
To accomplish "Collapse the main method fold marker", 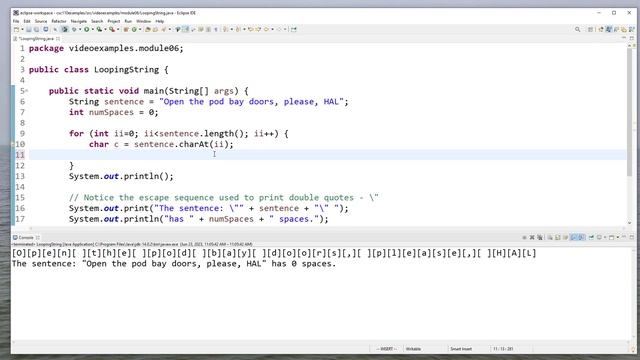I will [x=27, y=91].
